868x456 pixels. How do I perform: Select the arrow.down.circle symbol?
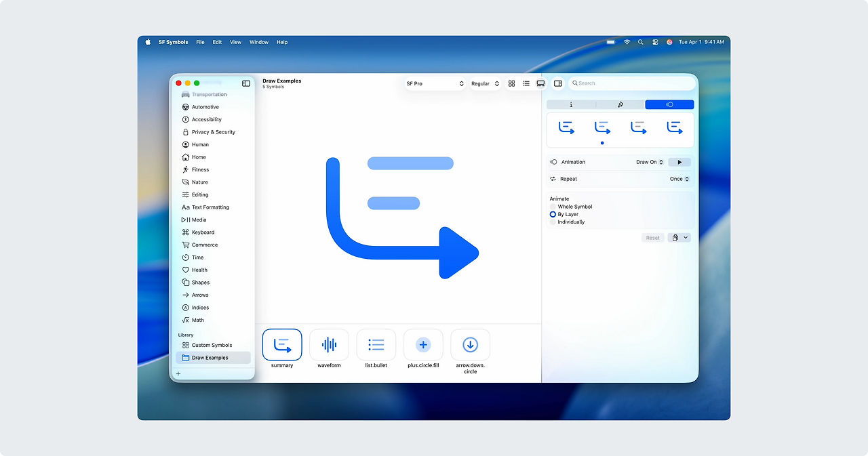point(470,345)
